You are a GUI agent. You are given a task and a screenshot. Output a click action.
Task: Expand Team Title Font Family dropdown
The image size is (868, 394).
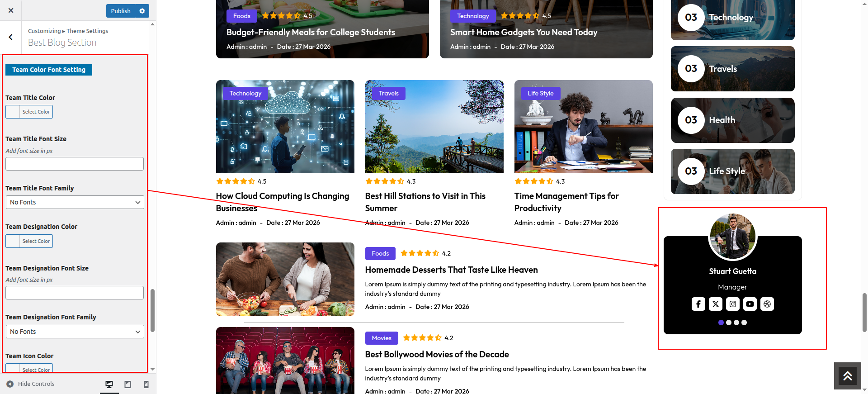point(75,202)
